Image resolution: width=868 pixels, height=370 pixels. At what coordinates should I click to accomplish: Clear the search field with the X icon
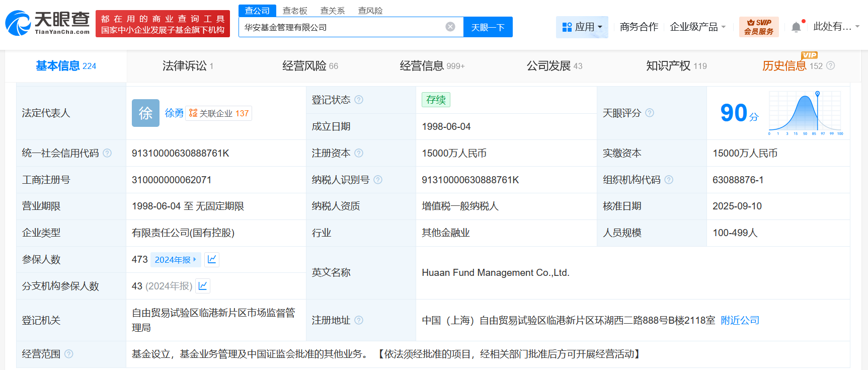tap(450, 27)
